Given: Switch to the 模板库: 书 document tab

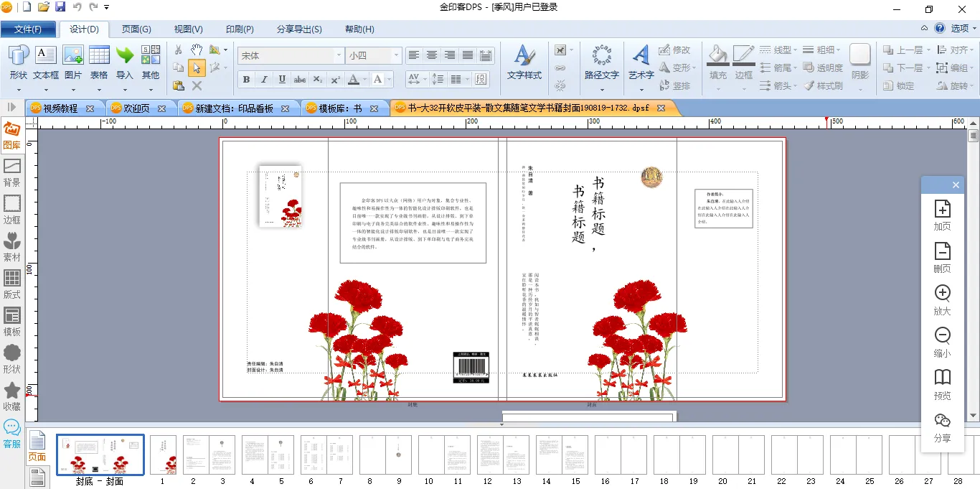Looking at the screenshot, I should click(x=341, y=108).
